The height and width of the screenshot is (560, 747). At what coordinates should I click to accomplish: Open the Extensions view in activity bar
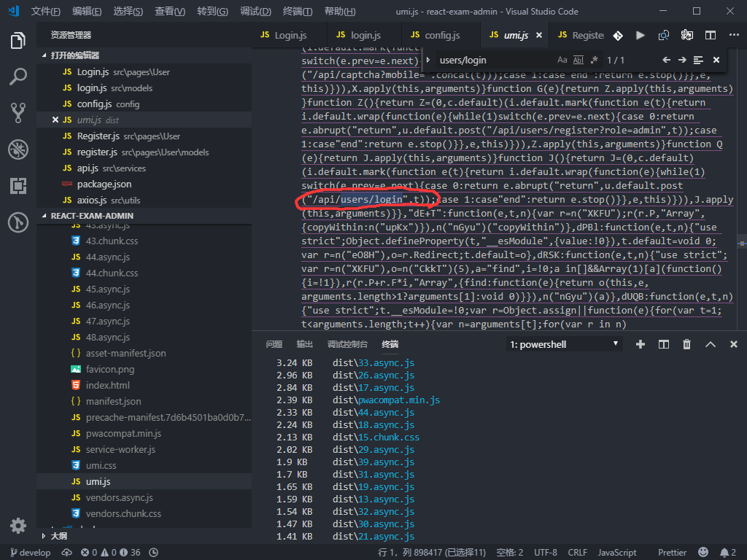[18, 186]
